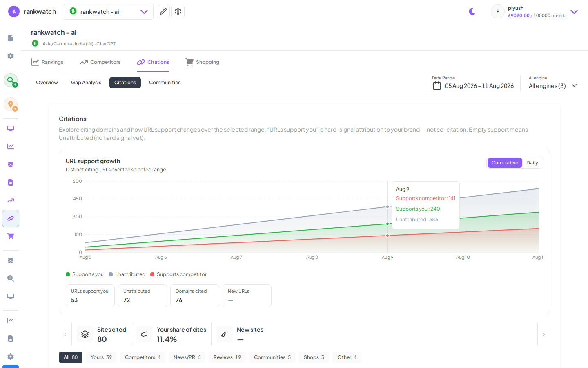Screen dimensions: 588x368
Task: Filter by Competitors 4 chip
Action: point(143,357)
